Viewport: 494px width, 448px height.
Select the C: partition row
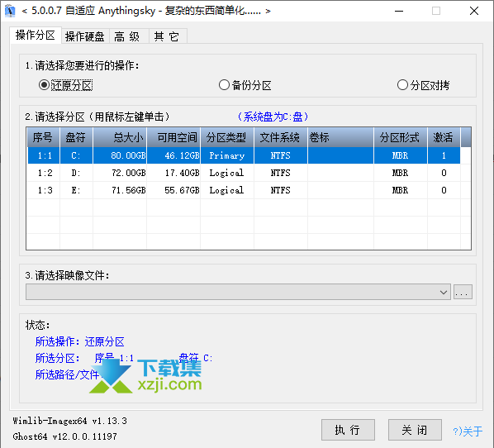tap(244, 155)
